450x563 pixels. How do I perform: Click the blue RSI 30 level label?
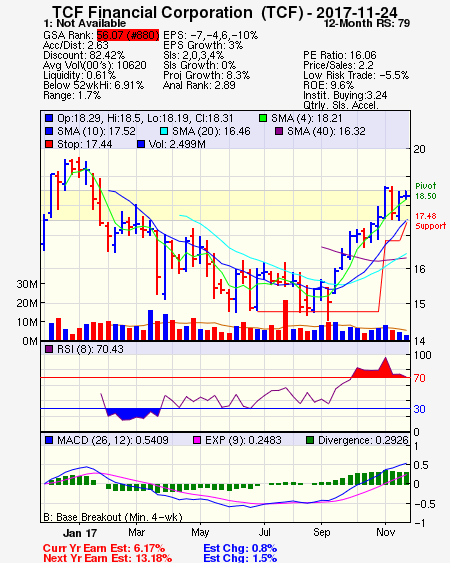point(419,409)
